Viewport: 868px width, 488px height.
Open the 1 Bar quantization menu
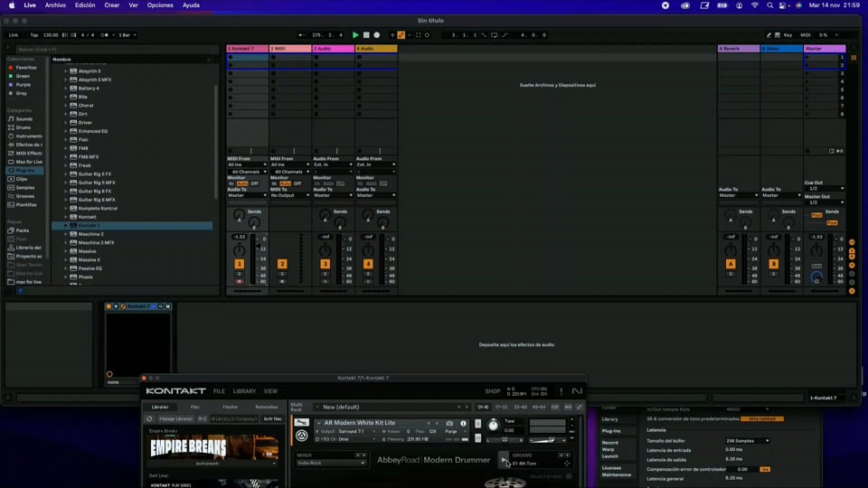tap(127, 35)
